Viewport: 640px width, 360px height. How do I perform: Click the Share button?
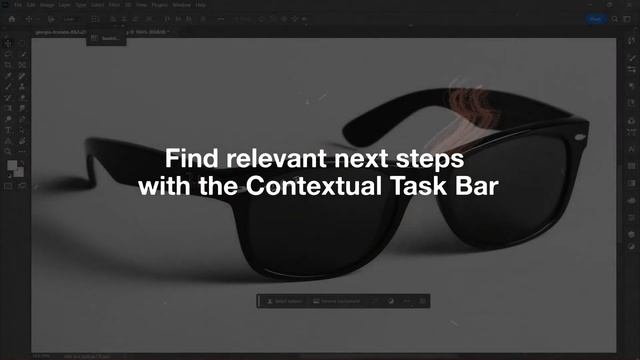[x=595, y=19]
